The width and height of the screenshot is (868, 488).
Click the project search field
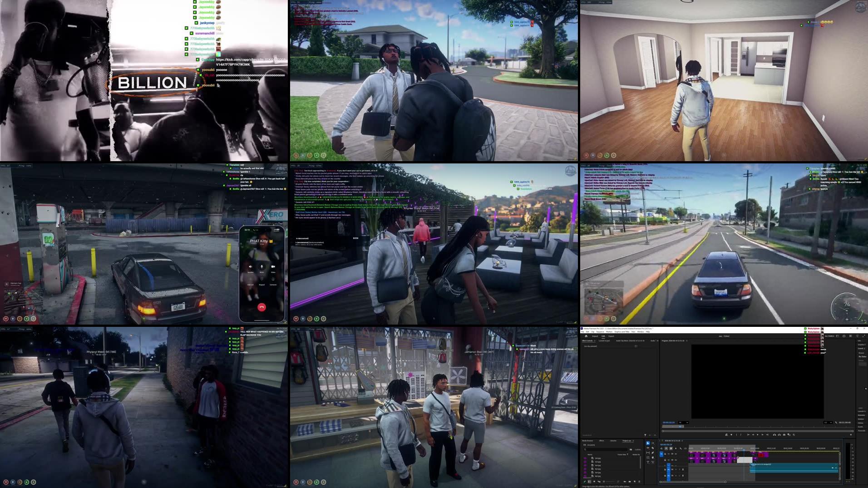[606, 449]
